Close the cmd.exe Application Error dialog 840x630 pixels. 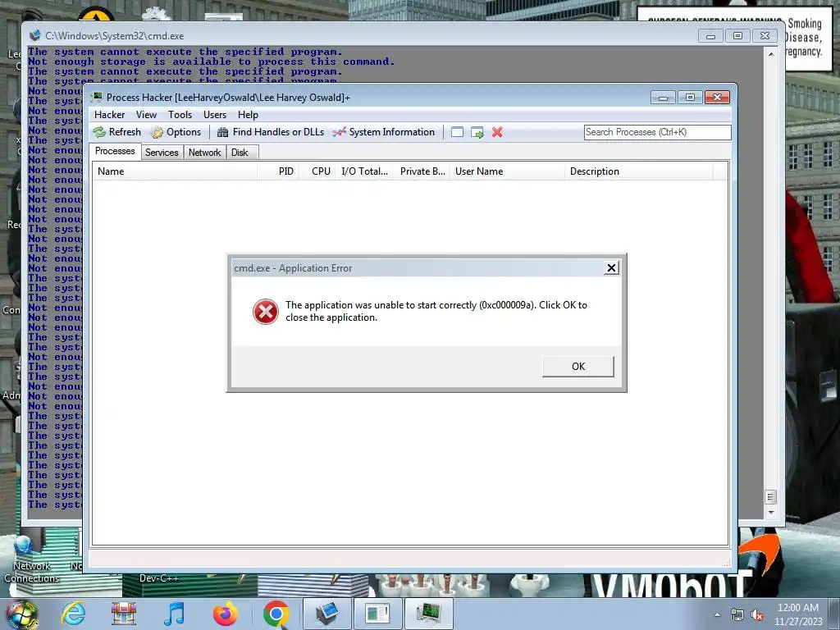[x=611, y=268]
